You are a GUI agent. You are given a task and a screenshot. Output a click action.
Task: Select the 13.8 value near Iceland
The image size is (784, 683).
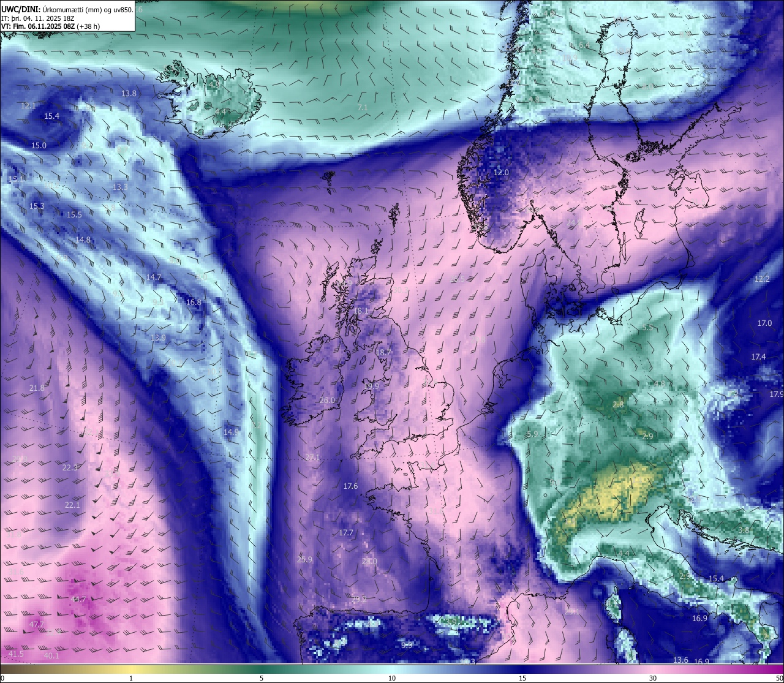[x=129, y=93]
